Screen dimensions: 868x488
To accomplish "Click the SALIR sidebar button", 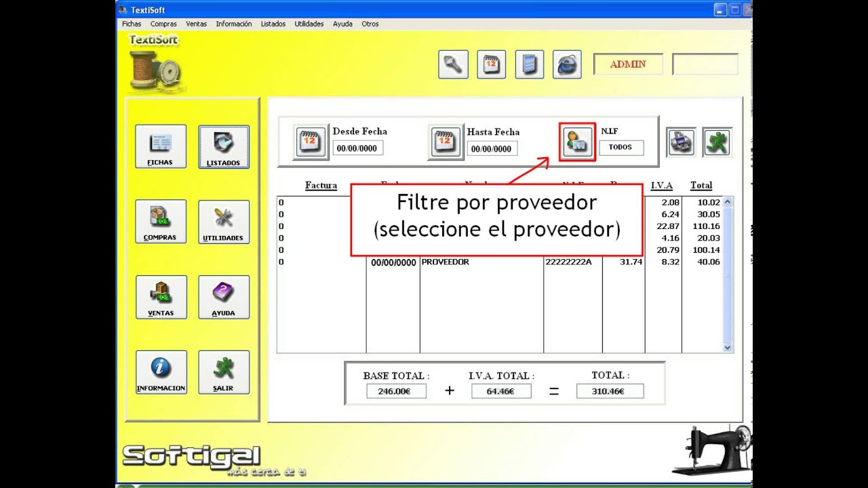I will click(x=224, y=372).
